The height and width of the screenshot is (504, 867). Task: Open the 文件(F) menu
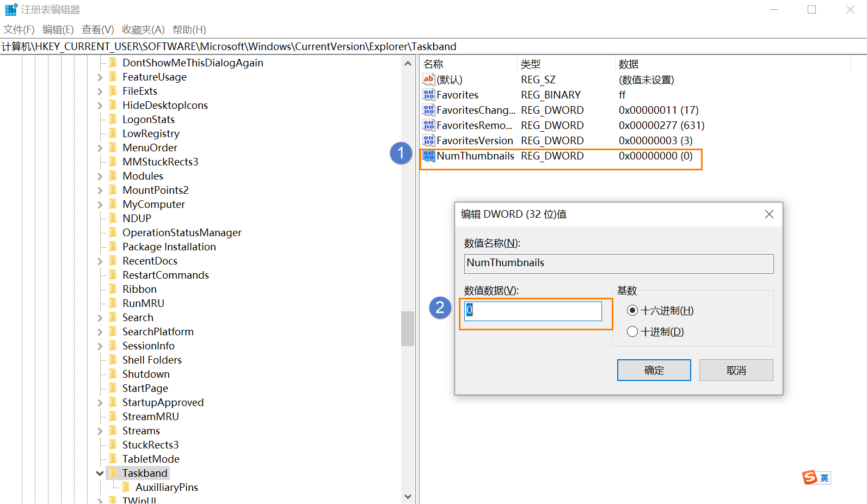(19, 29)
